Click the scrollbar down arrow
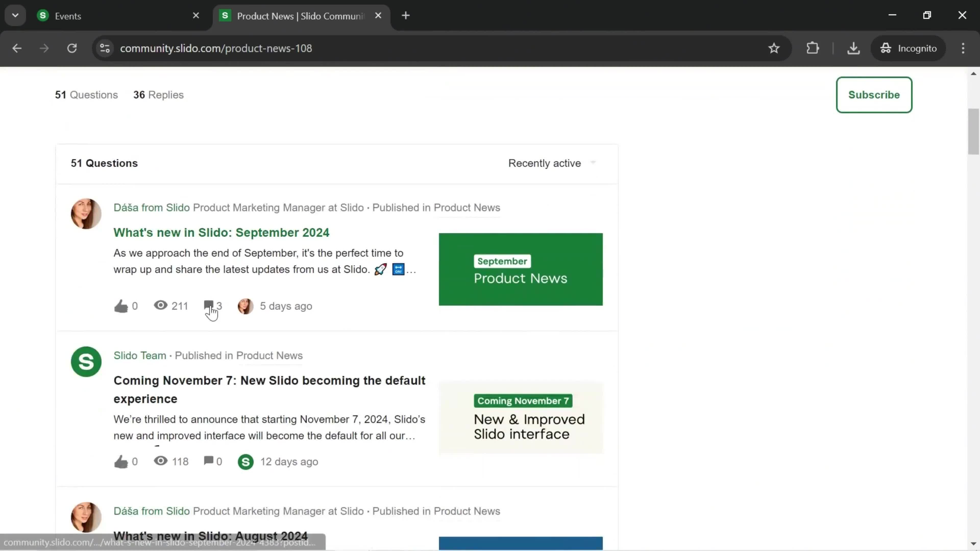980x551 pixels. tap(974, 544)
